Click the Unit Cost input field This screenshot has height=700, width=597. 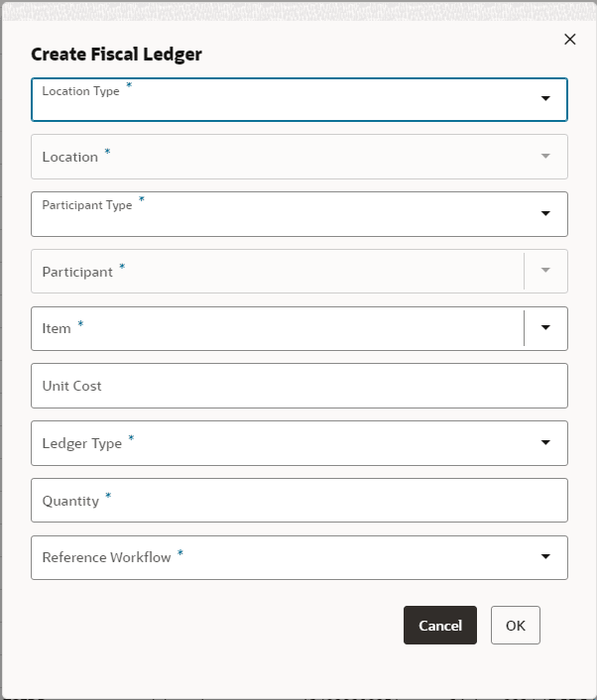coord(298,386)
